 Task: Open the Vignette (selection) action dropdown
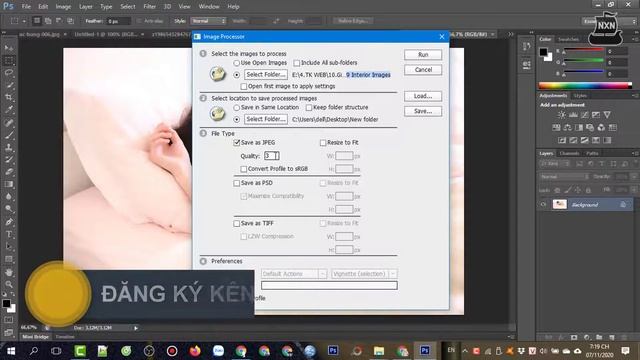pos(364,273)
